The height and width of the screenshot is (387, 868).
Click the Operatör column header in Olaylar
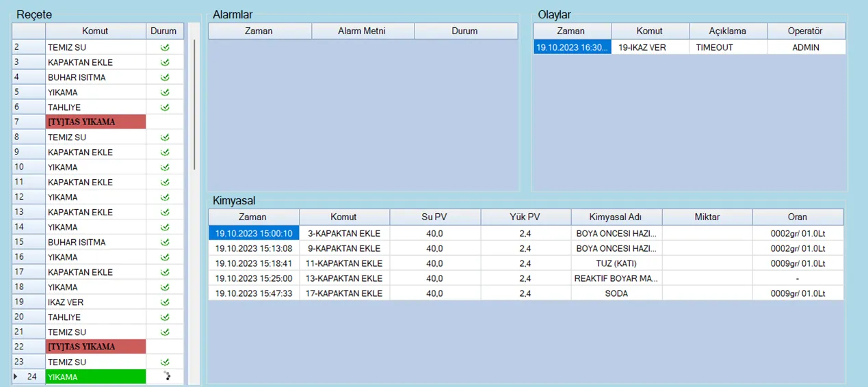(x=805, y=31)
